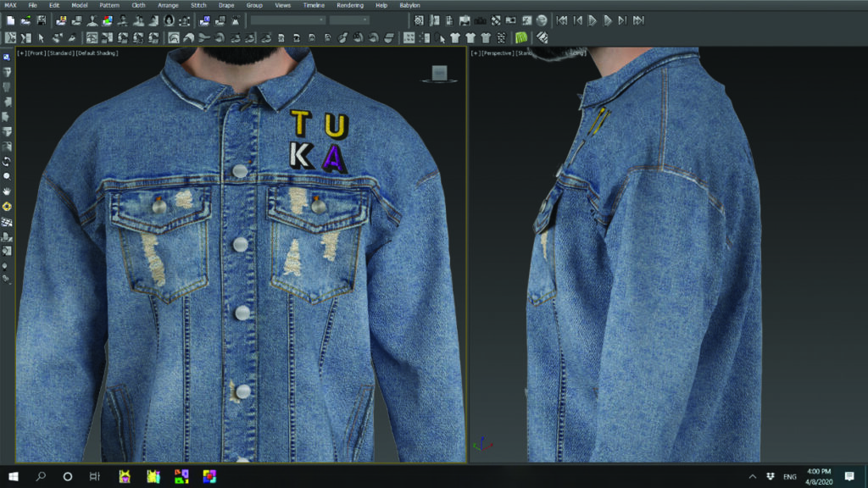Click the New file icon
Image resolution: width=868 pixels, height=488 pixels.
tap(10, 20)
